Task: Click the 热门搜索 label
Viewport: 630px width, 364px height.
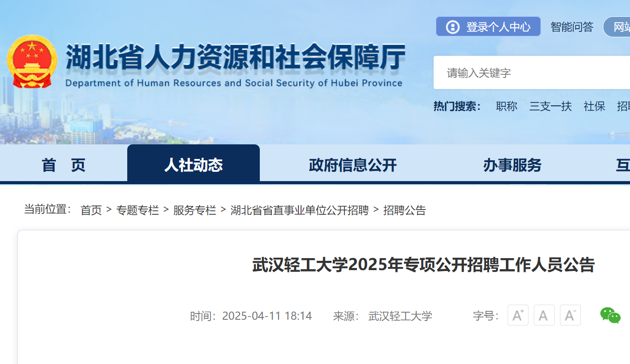Action: coord(457,106)
